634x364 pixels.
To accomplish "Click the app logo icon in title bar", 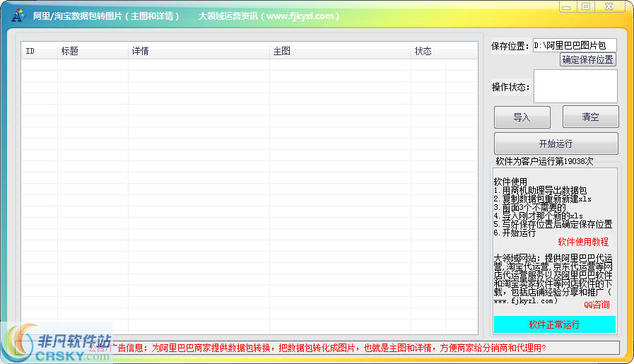I will (18, 16).
